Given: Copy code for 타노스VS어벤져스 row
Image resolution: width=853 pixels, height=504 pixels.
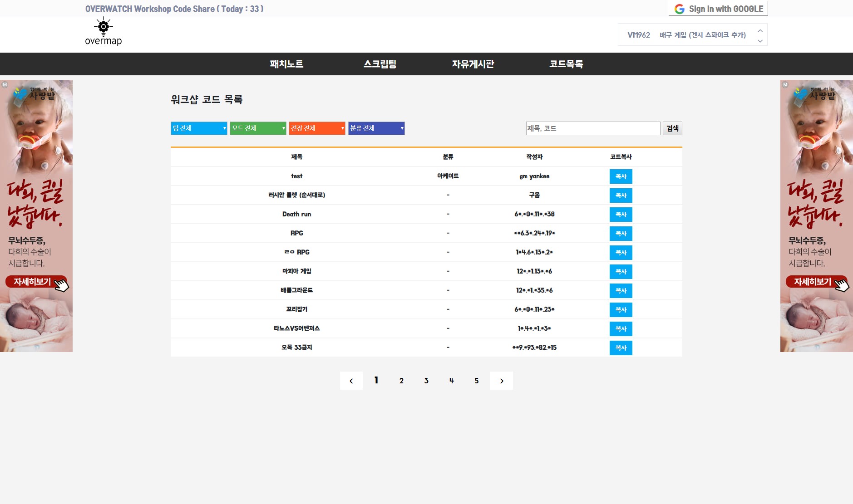Looking at the screenshot, I should tap(621, 329).
